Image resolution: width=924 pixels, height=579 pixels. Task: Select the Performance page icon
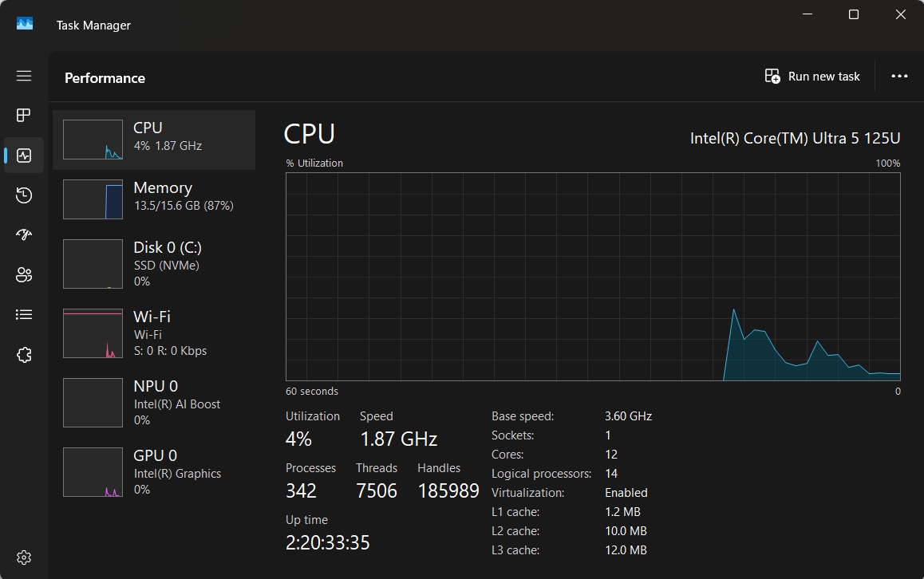(24, 156)
